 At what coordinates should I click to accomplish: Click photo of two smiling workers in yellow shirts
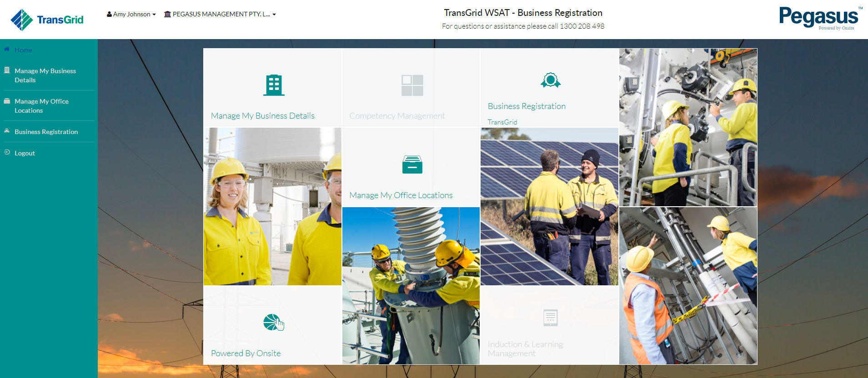tap(272, 206)
